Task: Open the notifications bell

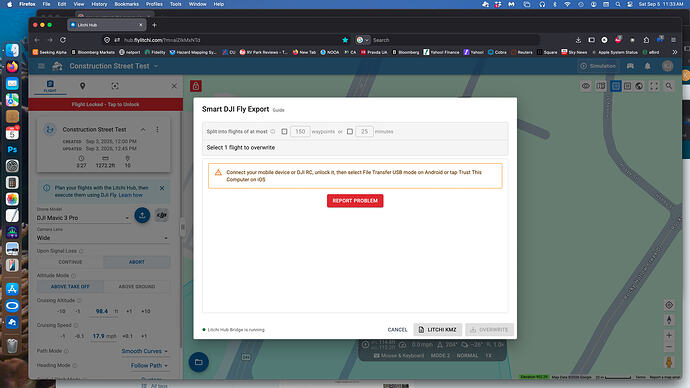Action: click(648, 66)
